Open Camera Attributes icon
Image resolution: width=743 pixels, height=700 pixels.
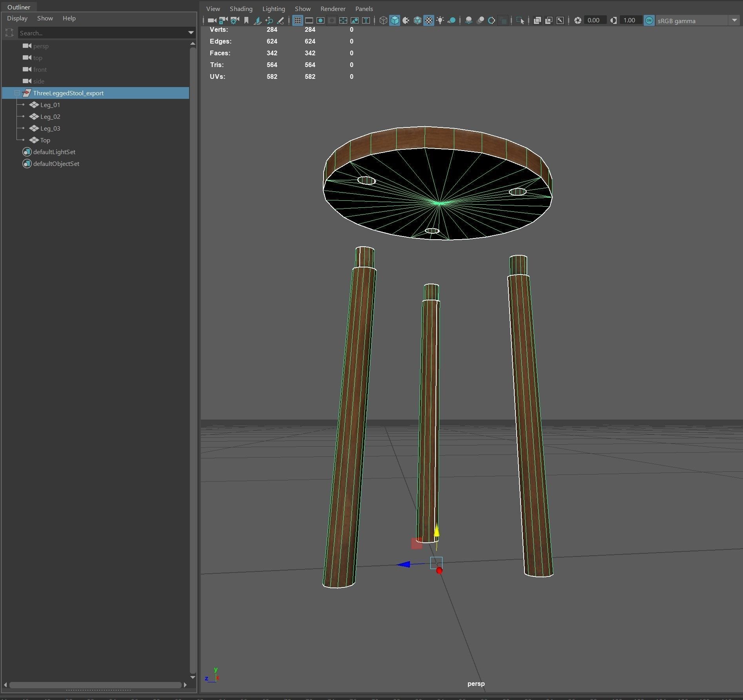tap(235, 20)
